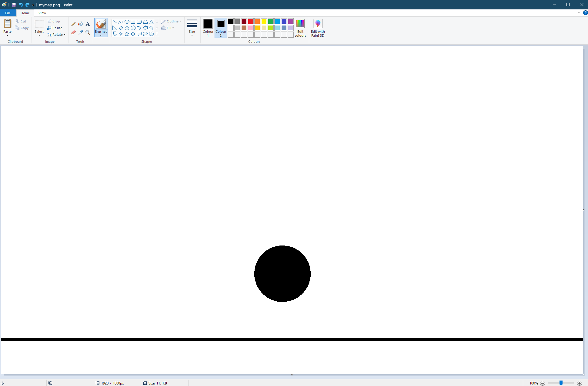Select the Magnifier tool
Screen dimensions: 588x386
click(x=88, y=32)
